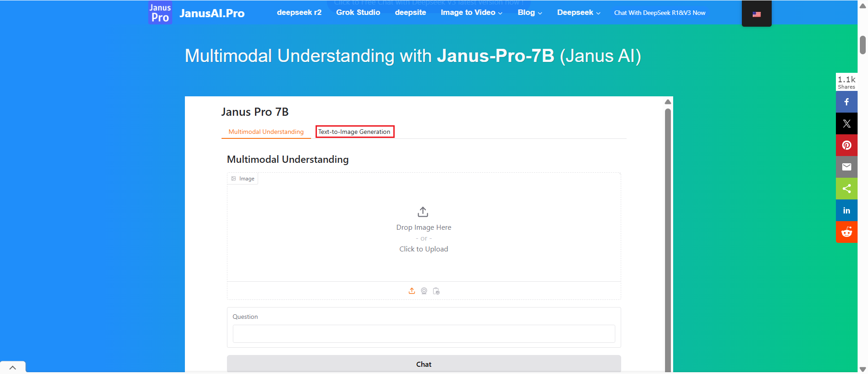Select deepsite in the navigation bar

coord(410,13)
